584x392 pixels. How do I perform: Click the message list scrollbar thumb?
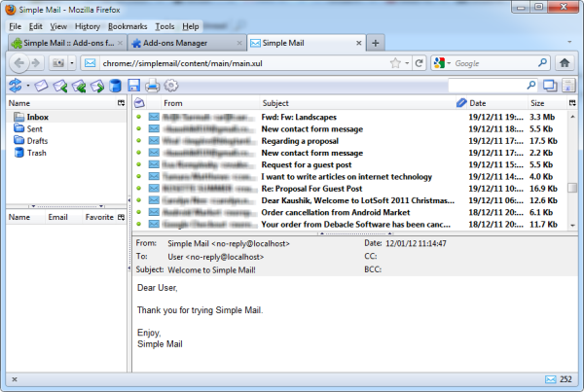tap(572, 188)
